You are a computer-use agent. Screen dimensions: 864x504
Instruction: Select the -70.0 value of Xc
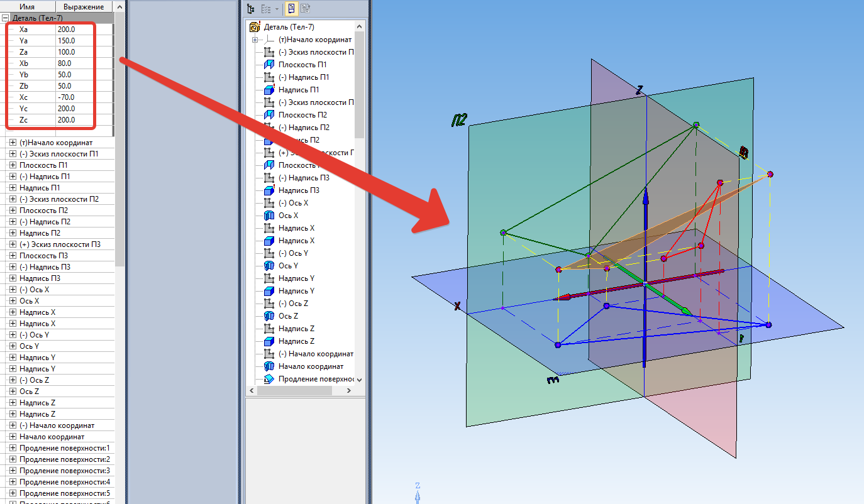click(65, 97)
